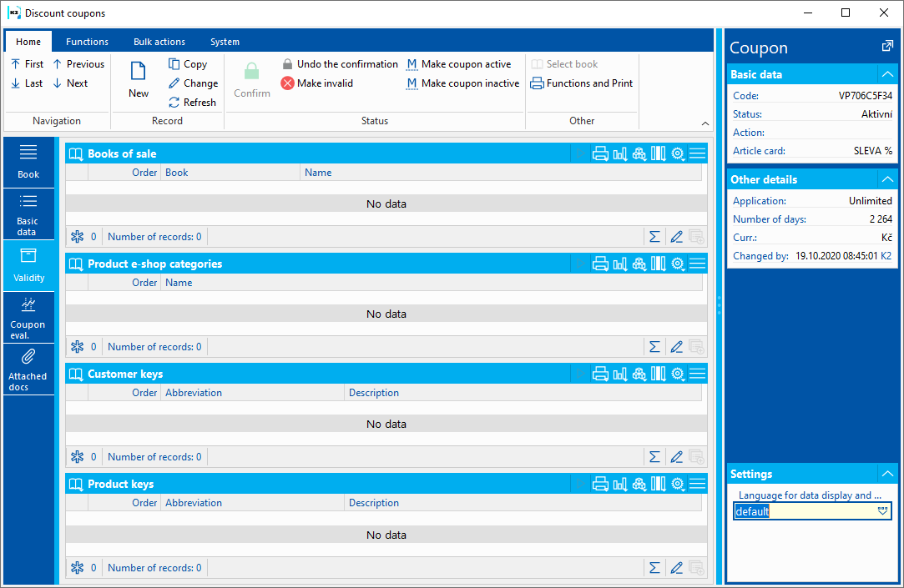
Task: Make coupon active
Action: 459,64
